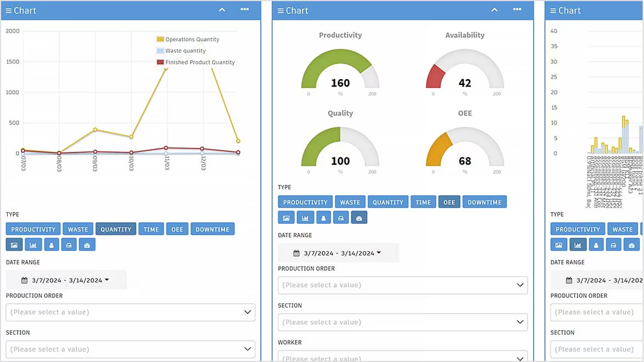This screenshot has height=362, width=644.
Task: Open three-dots options of the gauge Chart panel
Action: [517, 9]
